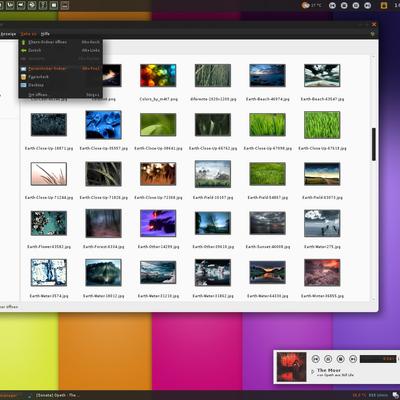Image resolution: width=400 pixels, height=400 pixels.
Task: Open the Earth-Forest foggy forest thumbnail
Action: click(103, 223)
